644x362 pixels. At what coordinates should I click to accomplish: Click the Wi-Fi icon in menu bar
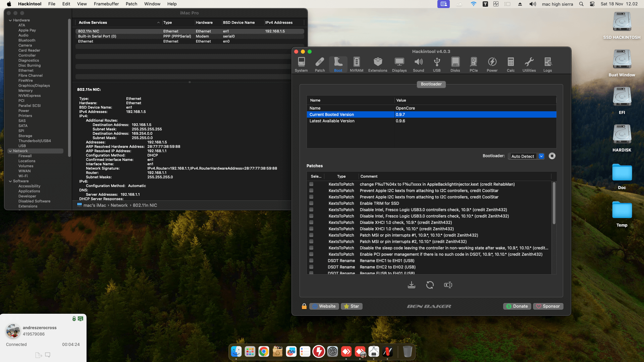473,4
